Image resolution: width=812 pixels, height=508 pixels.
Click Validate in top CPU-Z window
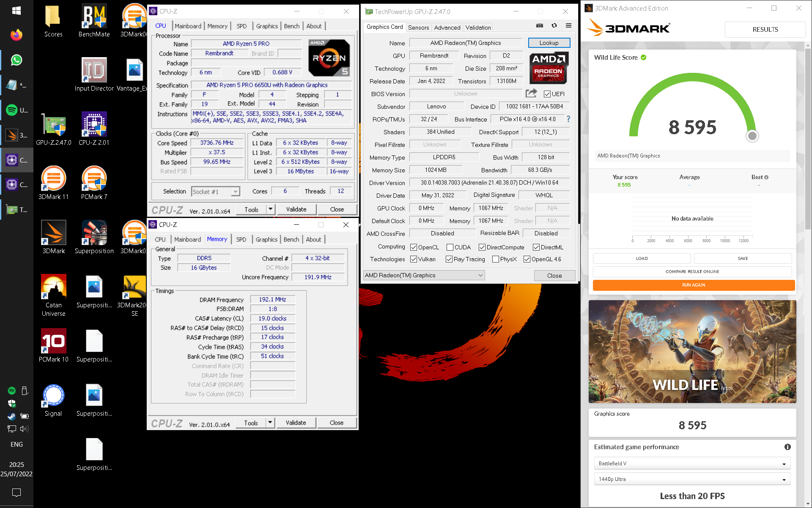coord(296,209)
